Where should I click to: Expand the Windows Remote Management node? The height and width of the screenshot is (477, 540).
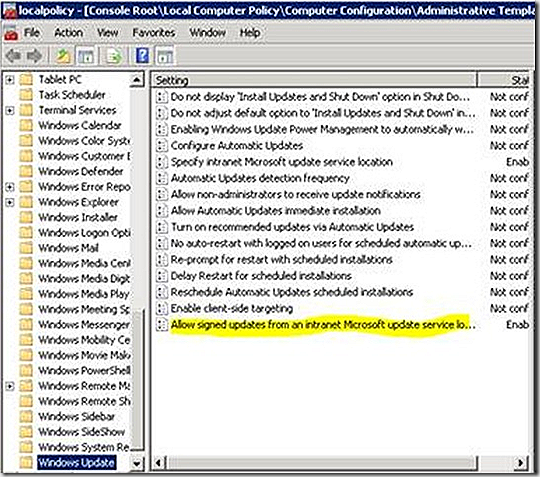10,386
